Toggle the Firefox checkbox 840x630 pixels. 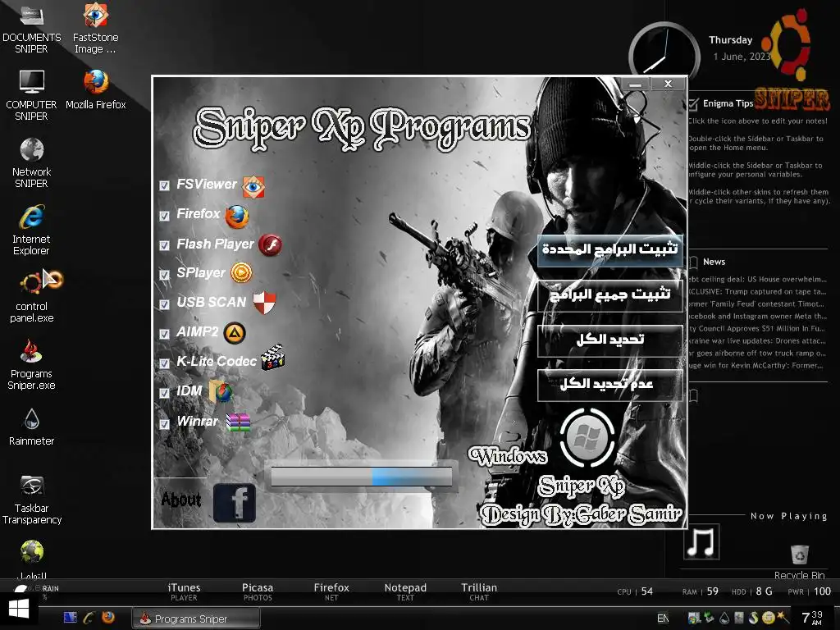pyautogui.click(x=164, y=216)
